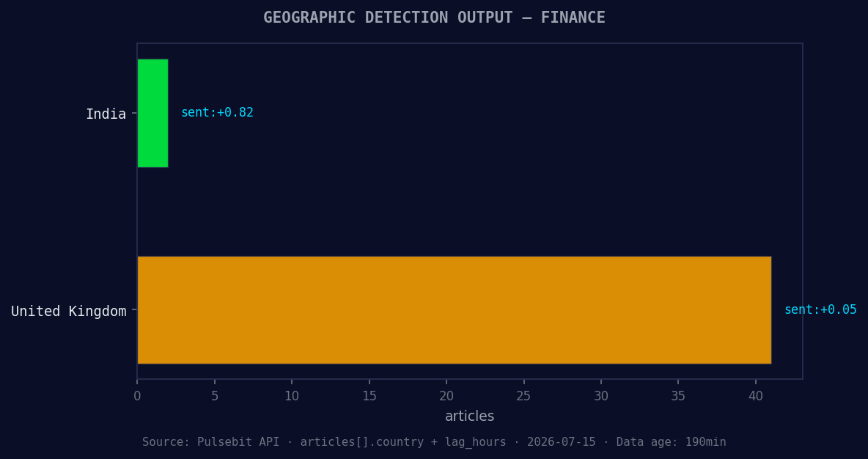Viewport: 868px width, 459px height.
Task: Click the x-axis tick label 20
Action: click(446, 397)
